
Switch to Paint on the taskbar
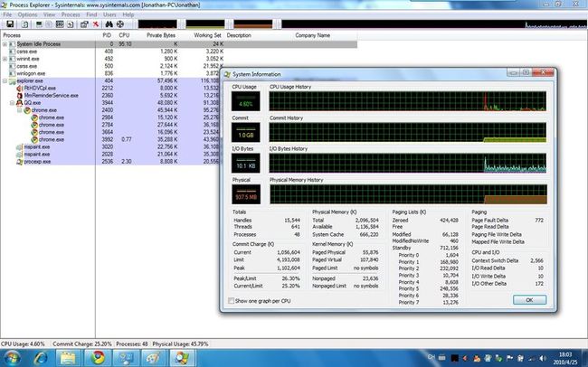click(154, 358)
